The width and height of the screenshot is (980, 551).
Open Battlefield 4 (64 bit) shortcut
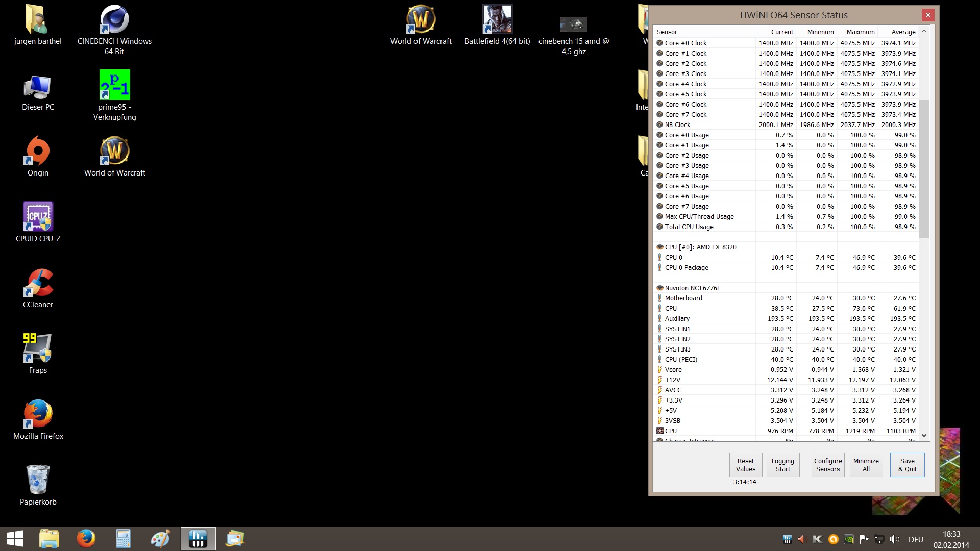tap(497, 20)
